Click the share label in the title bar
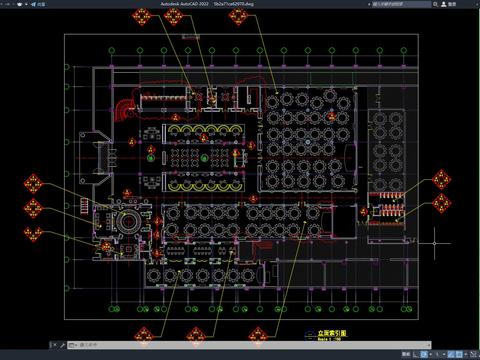 [41, 4]
